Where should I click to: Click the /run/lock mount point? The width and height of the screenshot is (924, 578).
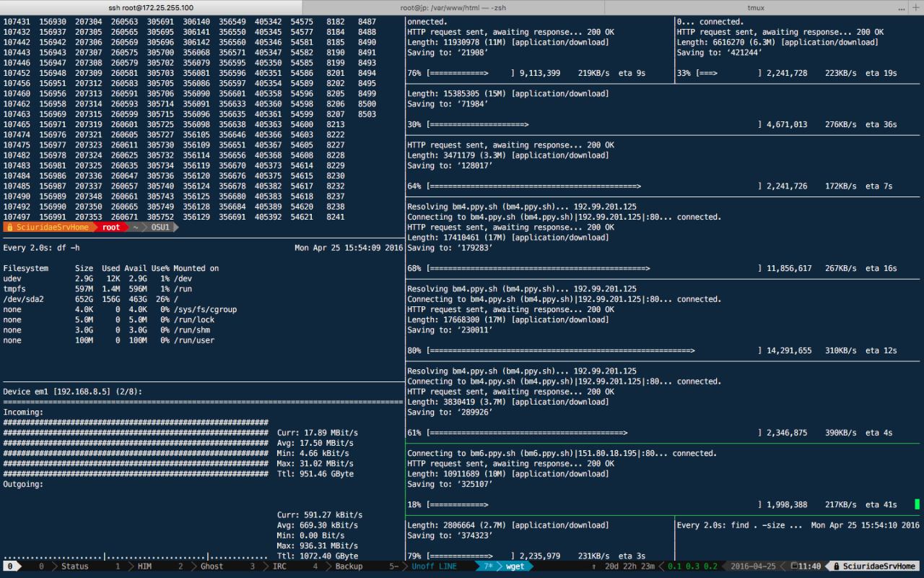tap(193, 319)
